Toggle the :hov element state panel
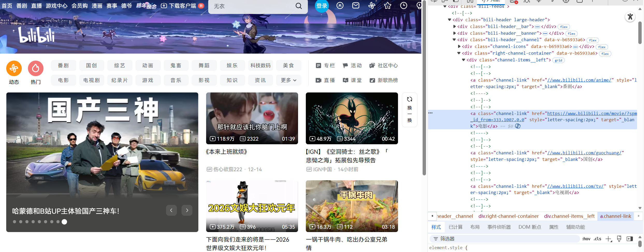 [x=587, y=239]
